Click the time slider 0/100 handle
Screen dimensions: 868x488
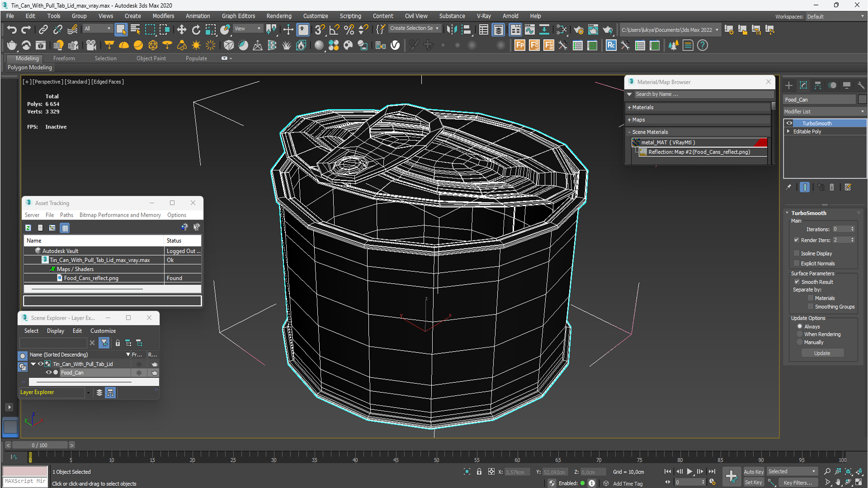point(40,445)
